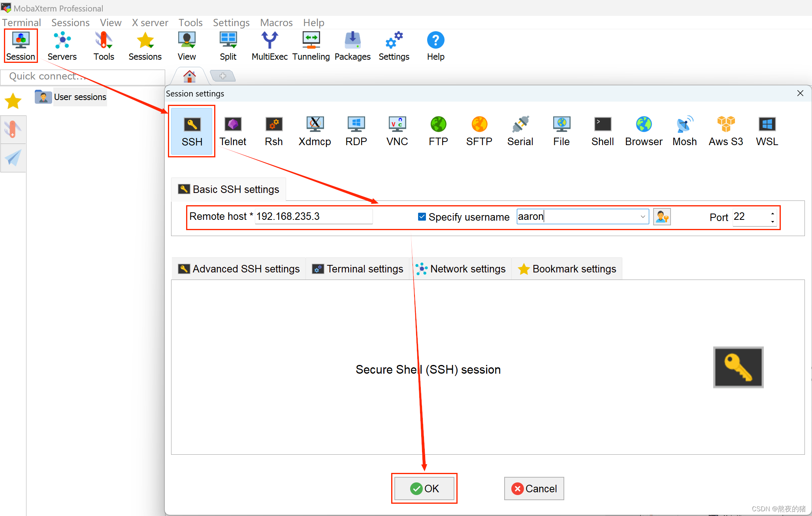Screen dimensions: 812x516
Task: Open the Swiss knife tools sidebar tab
Action: point(13,130)
